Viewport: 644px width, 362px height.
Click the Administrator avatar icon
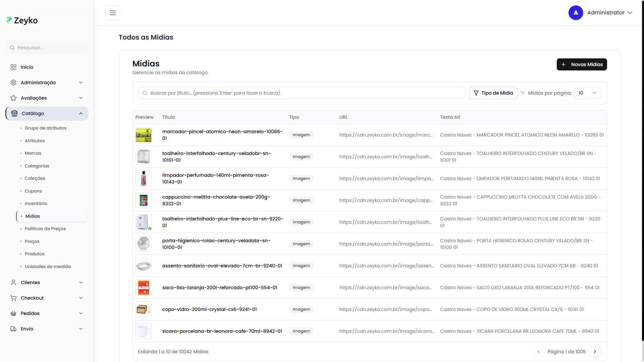576,13
